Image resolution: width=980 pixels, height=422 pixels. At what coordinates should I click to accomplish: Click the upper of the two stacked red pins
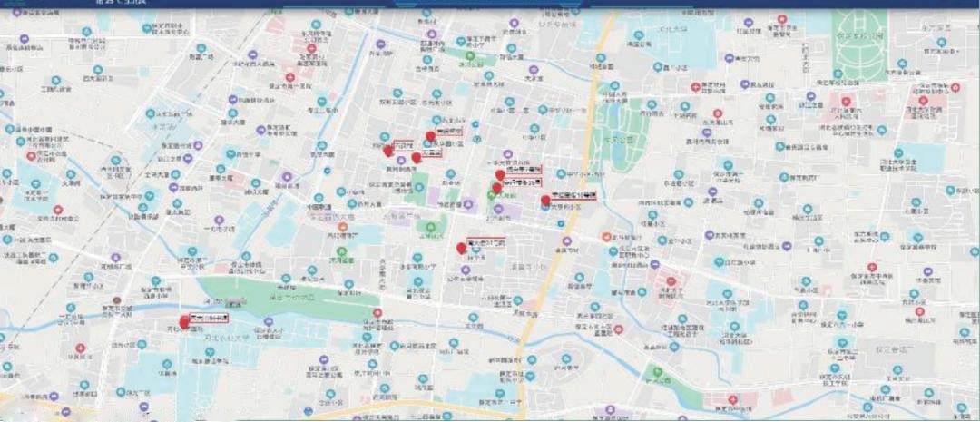coord(499,174)
